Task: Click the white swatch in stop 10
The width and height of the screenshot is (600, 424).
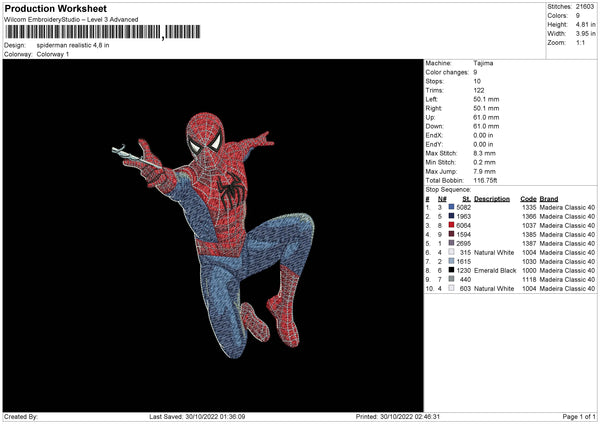Action: click(x=452, y=288)
